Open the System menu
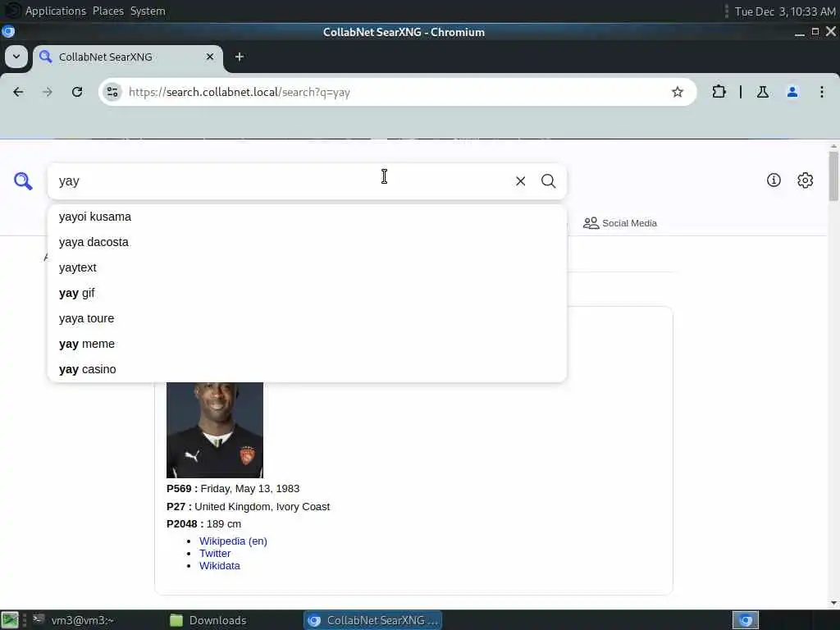The height and width of the screenshot is (630, 840). (x=148, y=11)
